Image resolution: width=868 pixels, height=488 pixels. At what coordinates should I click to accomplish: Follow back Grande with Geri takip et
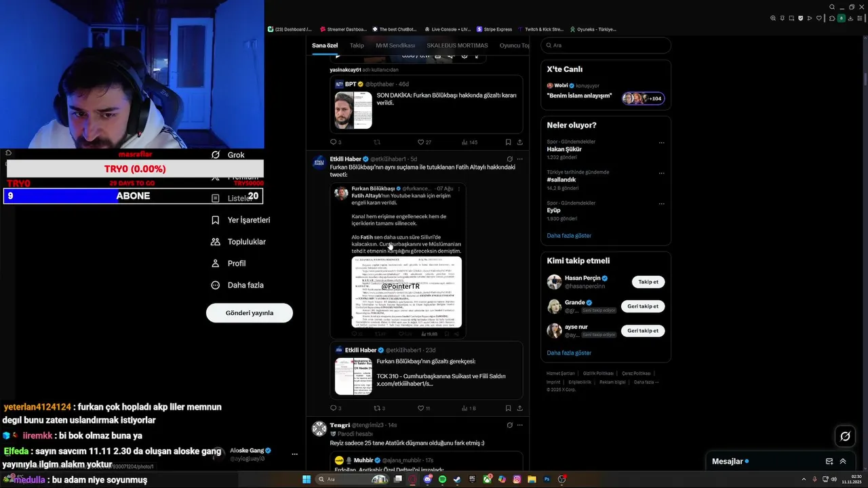pos(643,306)
